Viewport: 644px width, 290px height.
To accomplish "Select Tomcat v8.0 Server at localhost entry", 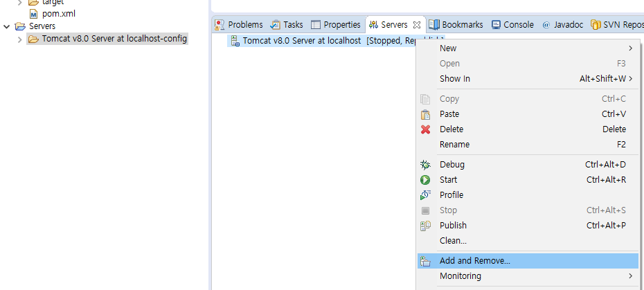I will (x=301, y=41).
